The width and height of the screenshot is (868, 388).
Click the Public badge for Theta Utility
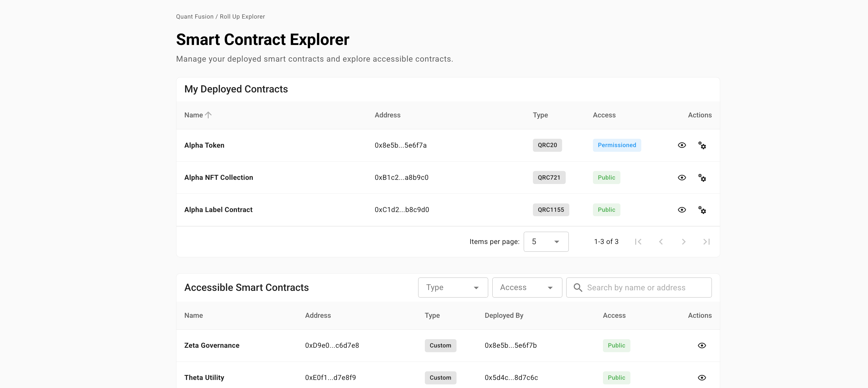pos(616,377)
